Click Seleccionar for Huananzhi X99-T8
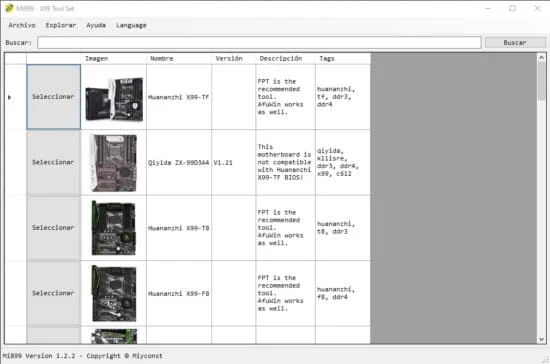Image resolution: width=550 pixels, height=364 pixels. click(53, 228)
